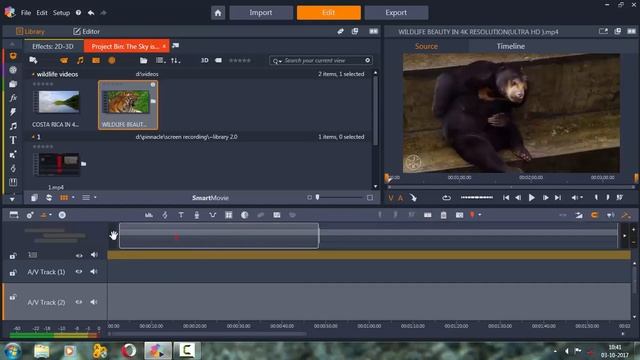Jump to the end of the clip

(x=558, y=198)
